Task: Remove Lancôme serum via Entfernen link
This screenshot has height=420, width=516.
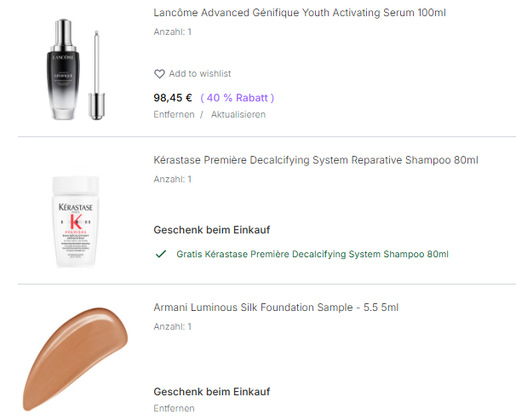Action: click(174, 114)
